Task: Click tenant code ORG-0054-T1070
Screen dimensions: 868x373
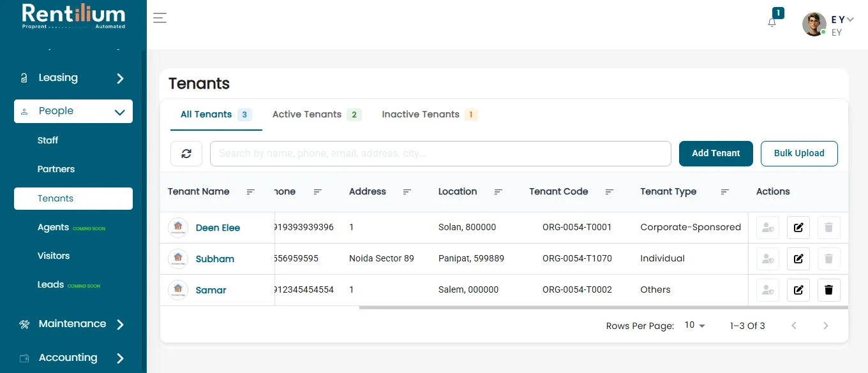Action: (x=577, y=258)
